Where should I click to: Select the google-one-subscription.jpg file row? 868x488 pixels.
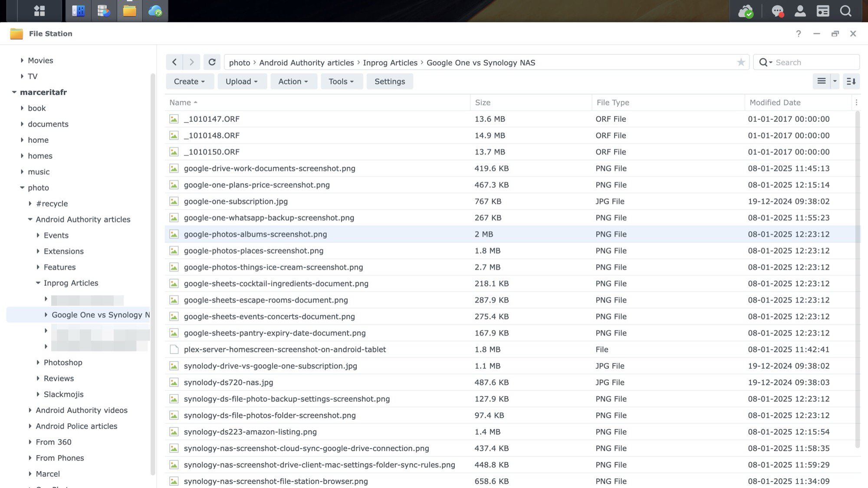coord(236,201)
